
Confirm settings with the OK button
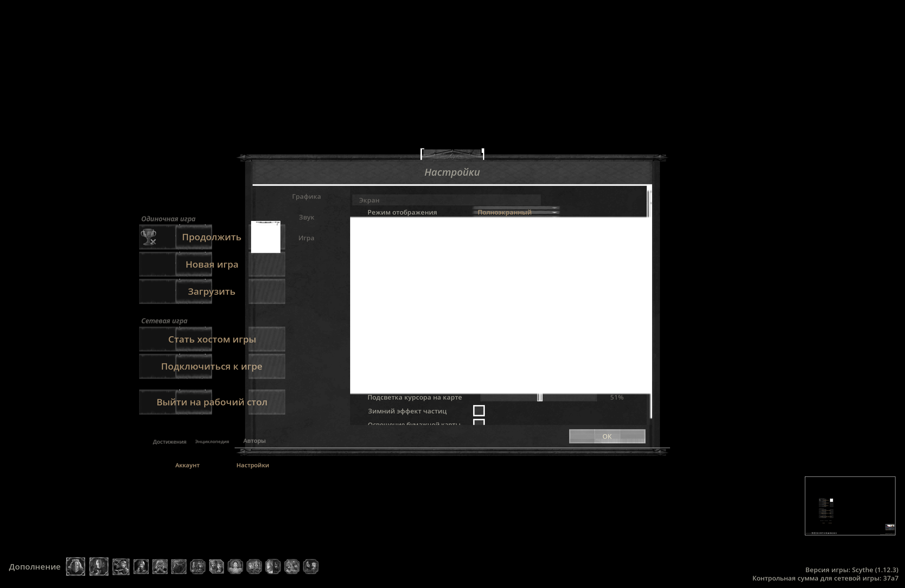pyautogui.click(x=607, y=436)
